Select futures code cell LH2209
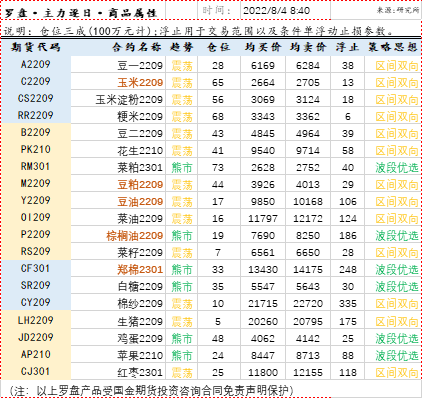The height and width of the screenshot is (398, 422). click(x=35, y=320)
